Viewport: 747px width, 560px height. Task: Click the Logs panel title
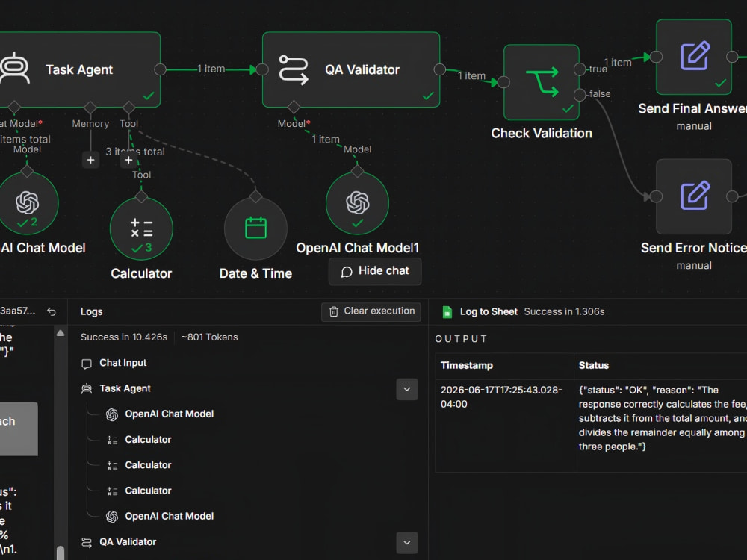point(91,311)
